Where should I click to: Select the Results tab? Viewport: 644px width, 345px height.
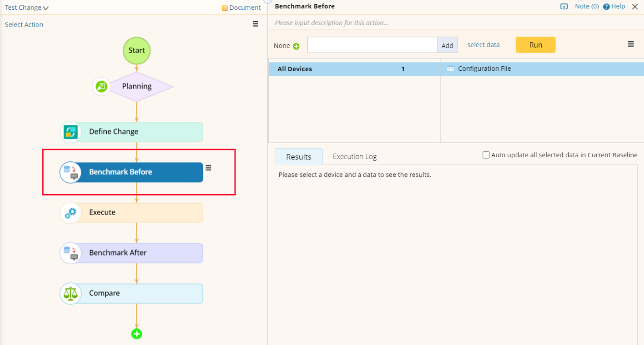tap(298, 157)
